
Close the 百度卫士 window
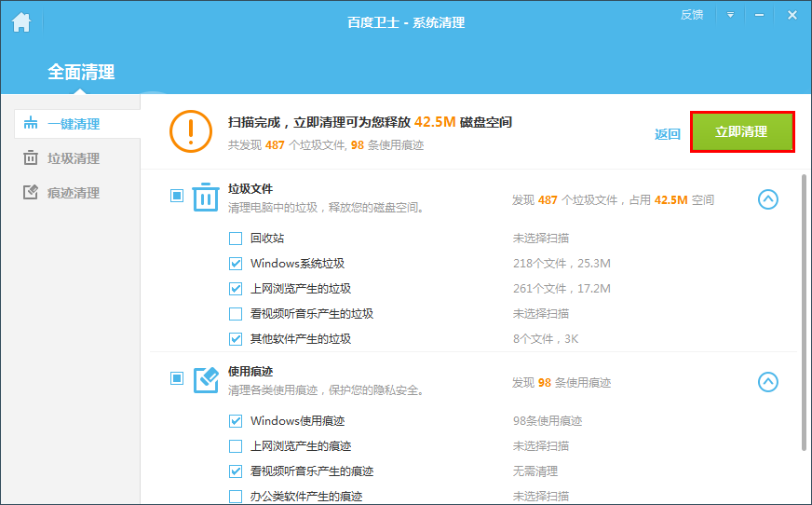point(792,15)
